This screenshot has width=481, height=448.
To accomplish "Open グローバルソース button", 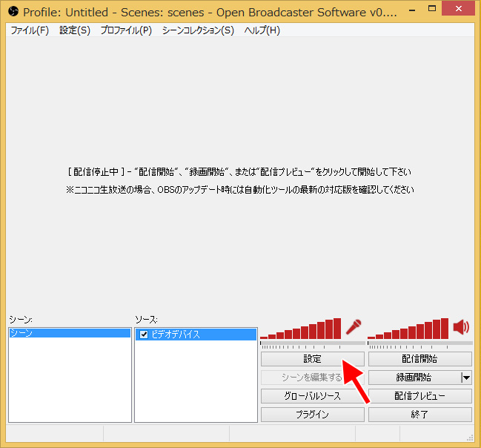I will point(313,396).
